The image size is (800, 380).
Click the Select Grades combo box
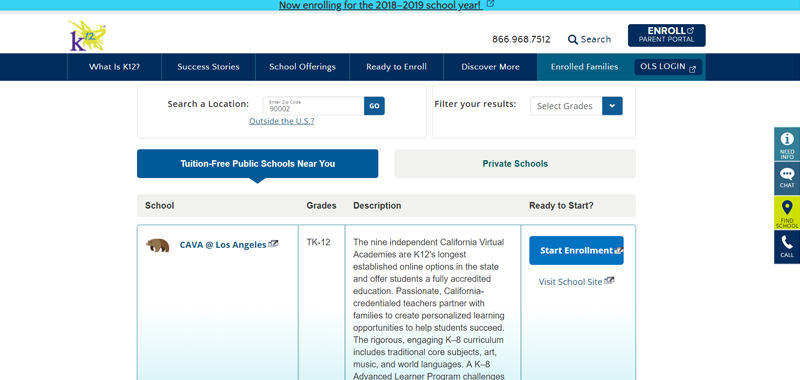click(576, 106)
